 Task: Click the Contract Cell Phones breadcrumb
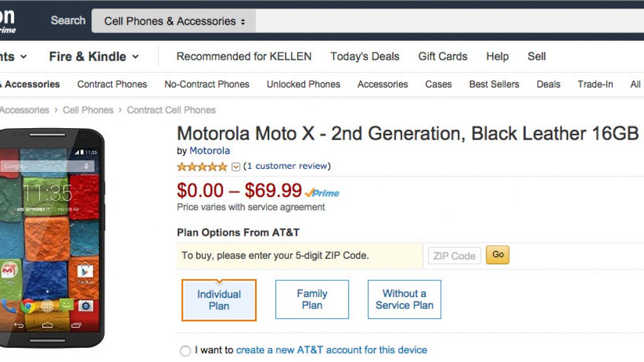click(x=171, y=110)
